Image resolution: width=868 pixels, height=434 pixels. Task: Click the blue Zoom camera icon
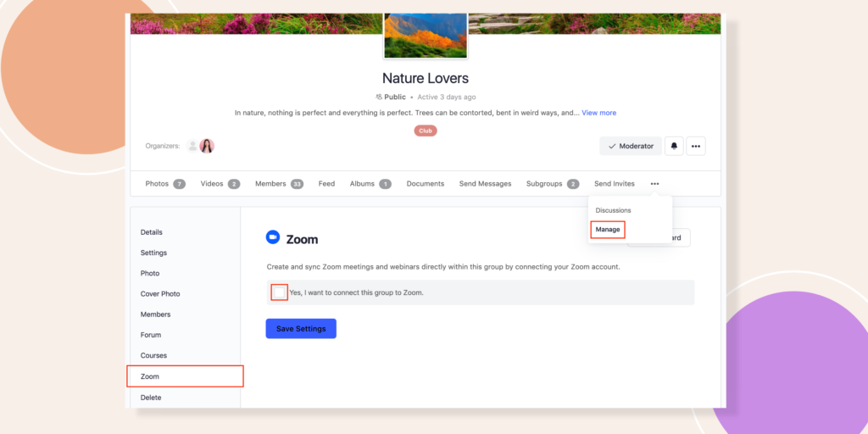273,238
